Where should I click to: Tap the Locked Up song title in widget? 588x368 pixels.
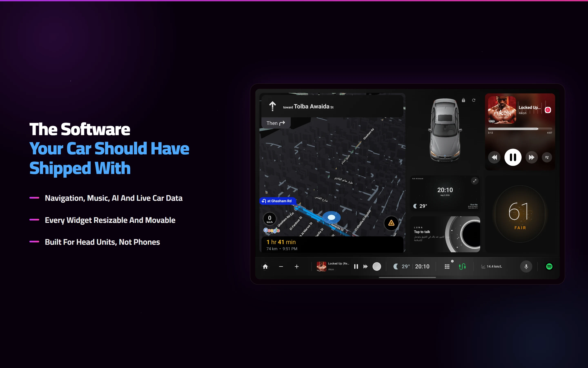click(530, 108)
